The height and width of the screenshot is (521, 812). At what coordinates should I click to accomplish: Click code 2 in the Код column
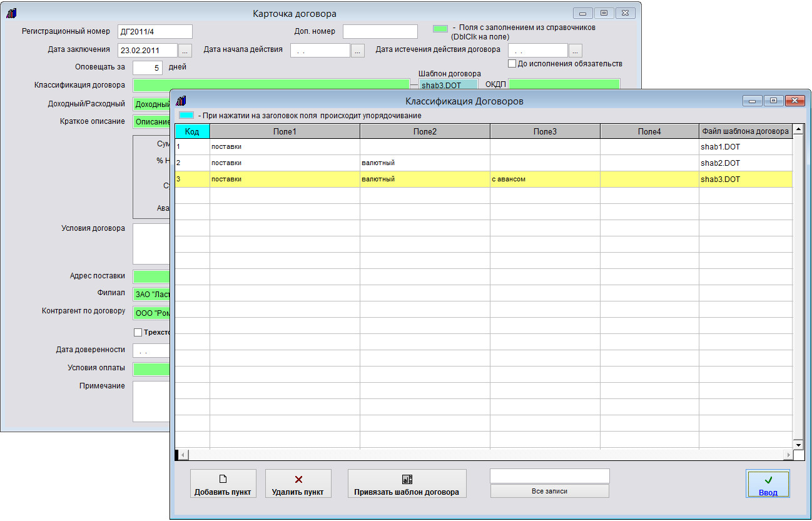point(192,163)
